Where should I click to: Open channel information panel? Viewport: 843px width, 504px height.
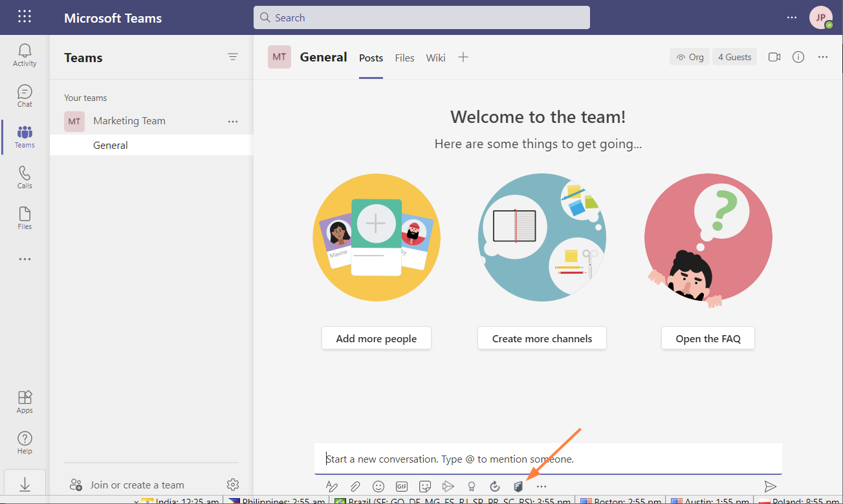click(x=798, y=57)
